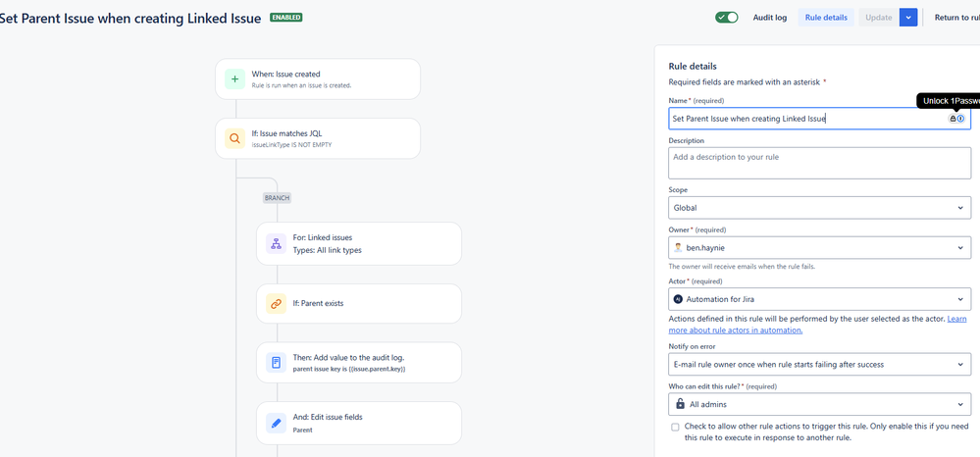
Task: Click the Linked issues branch icon
Action: point(277,242)
